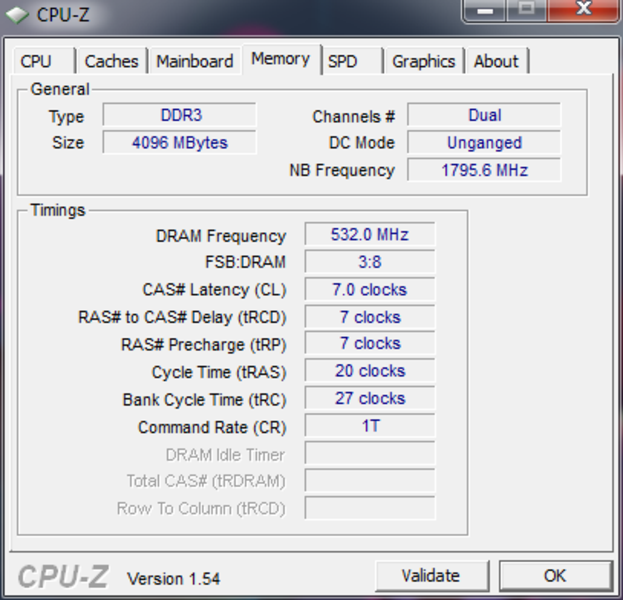Minimize the CPU-Z window

click(485, 10)
